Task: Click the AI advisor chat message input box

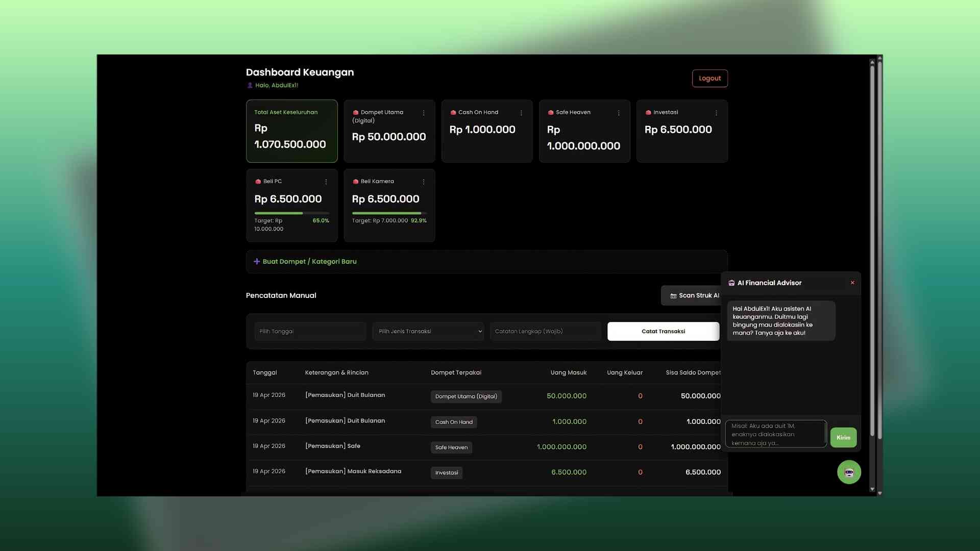Action: 776,434
